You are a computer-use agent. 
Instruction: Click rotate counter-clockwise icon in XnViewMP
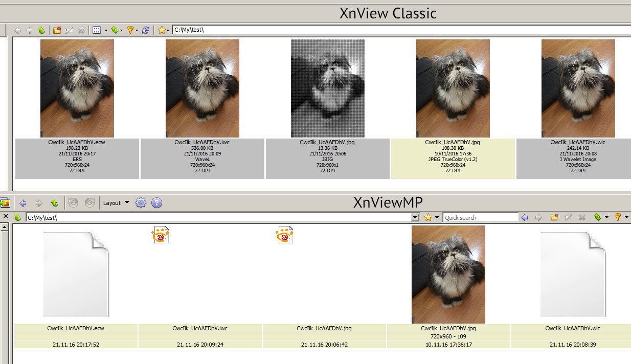pos(73,202)
